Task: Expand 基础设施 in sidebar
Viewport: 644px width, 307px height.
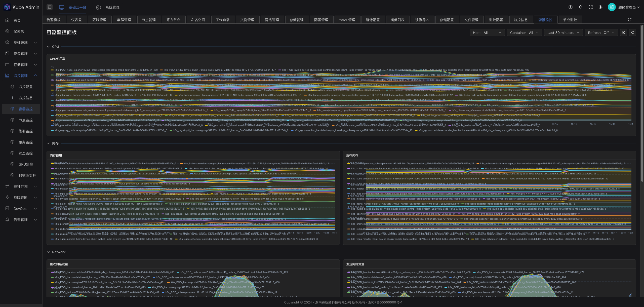Action: tap(21, 43)
